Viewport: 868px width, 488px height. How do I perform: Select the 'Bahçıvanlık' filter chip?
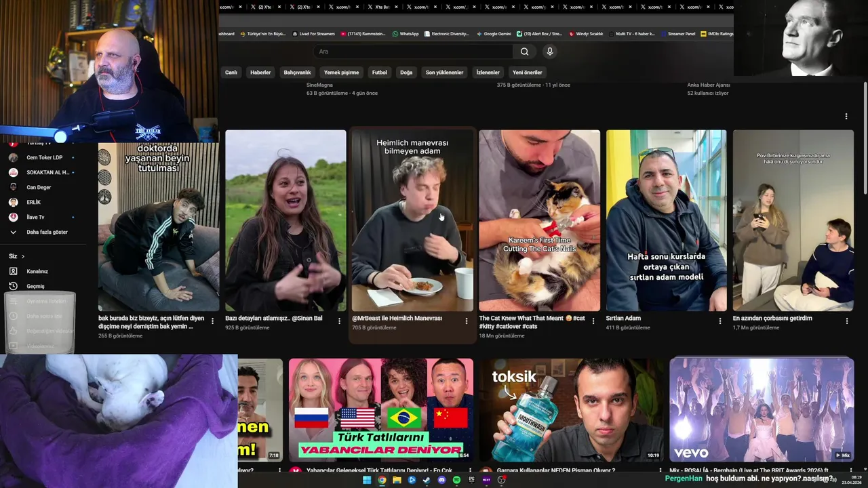click(x=297, y=73)
